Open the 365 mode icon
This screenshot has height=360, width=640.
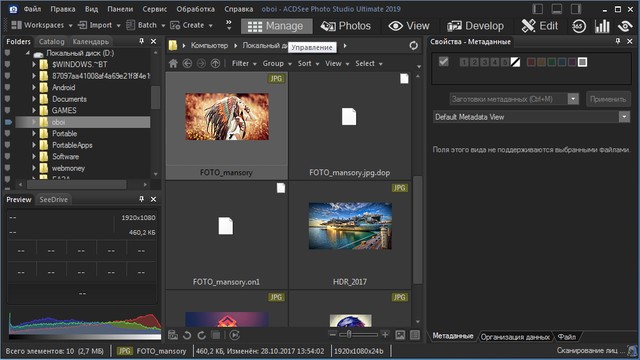click(x=578, y=26)
